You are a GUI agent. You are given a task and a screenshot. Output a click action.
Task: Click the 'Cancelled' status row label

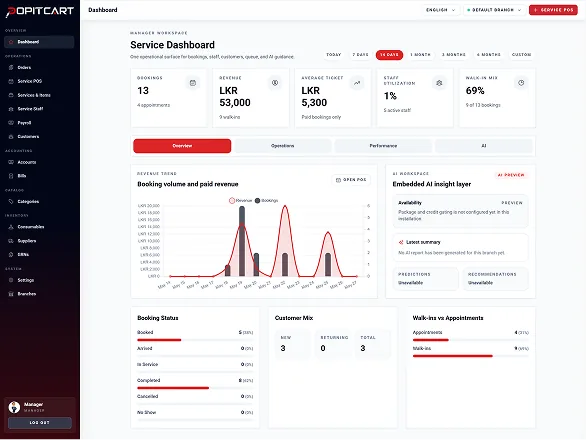click(x=148, y=396)
